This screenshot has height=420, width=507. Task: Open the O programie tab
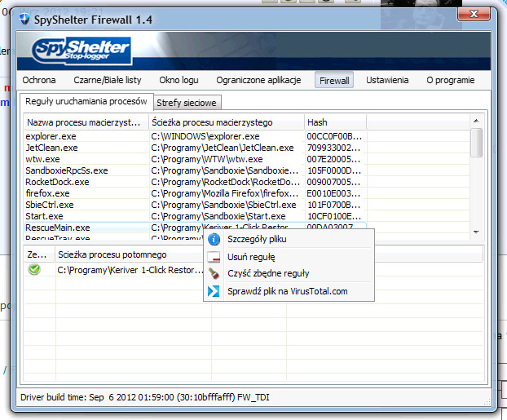point(451,80)
